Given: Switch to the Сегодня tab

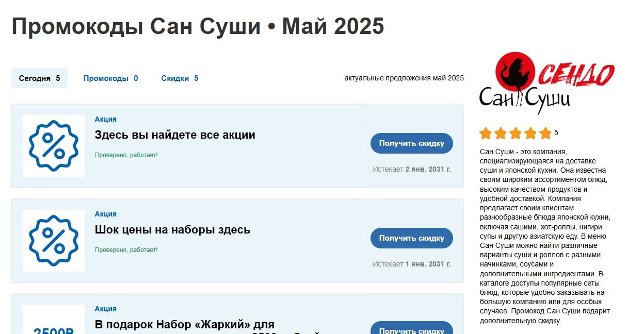Looking at the screenshot, I should click(x=39, y=78).
